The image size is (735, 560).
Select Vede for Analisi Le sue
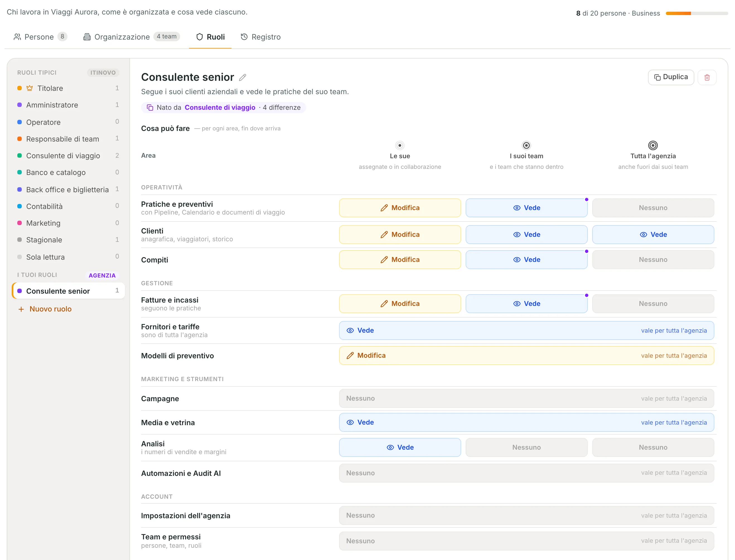[400, 447]
